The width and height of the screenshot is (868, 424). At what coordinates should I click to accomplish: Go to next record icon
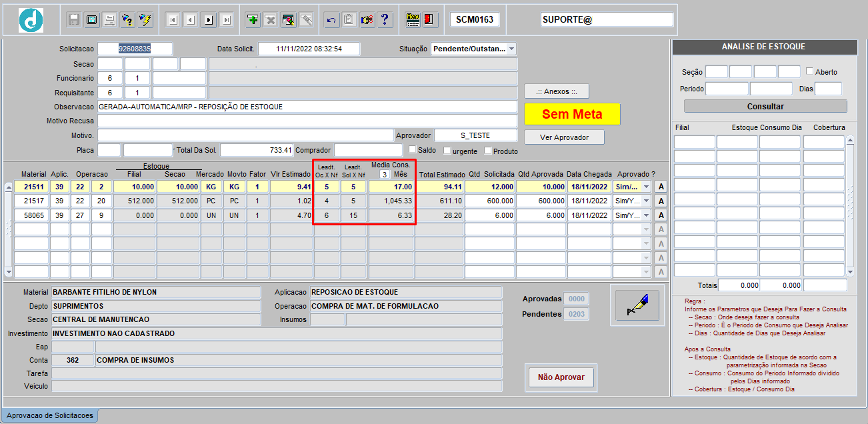click(x=209, y=20)
